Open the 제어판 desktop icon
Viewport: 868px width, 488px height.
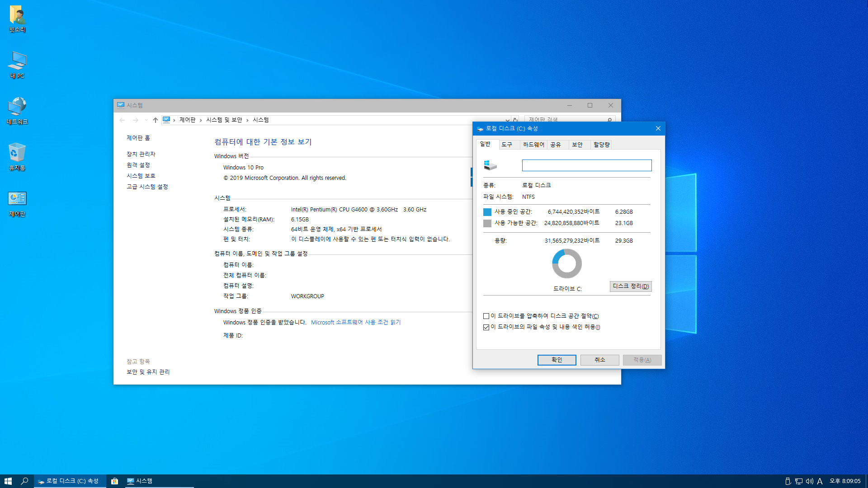click(x=17, y=203)
